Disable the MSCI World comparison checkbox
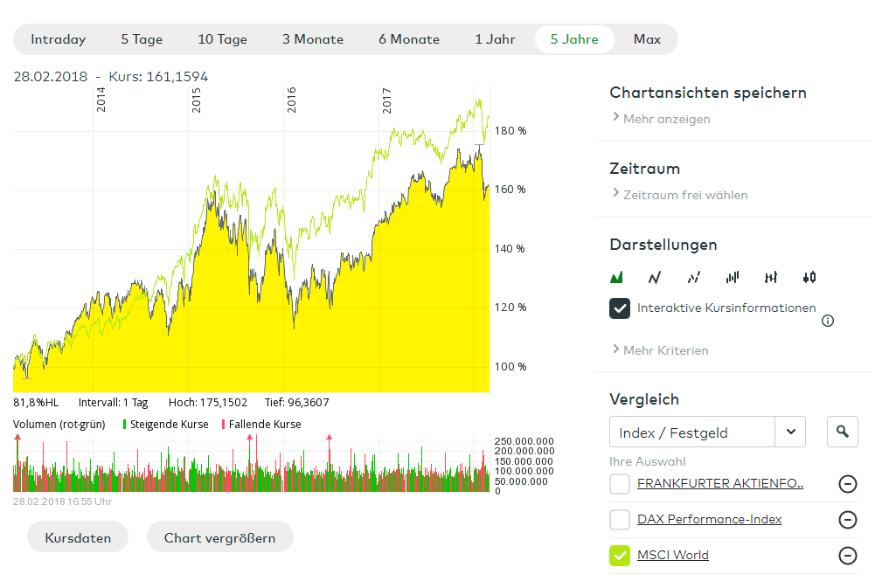This screenshot has height=588, width=882. click(x=620, y=556)
